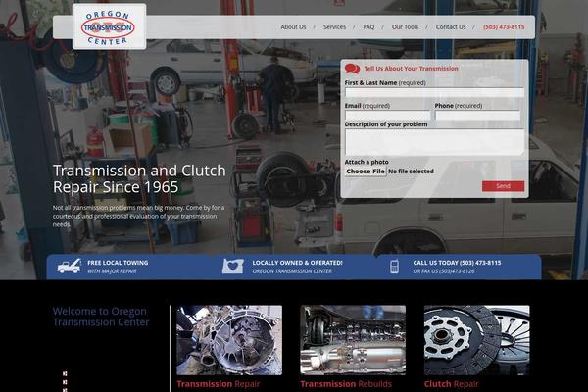Go to the FAQ page
588x392 pixels.
(x=368, y=27)
